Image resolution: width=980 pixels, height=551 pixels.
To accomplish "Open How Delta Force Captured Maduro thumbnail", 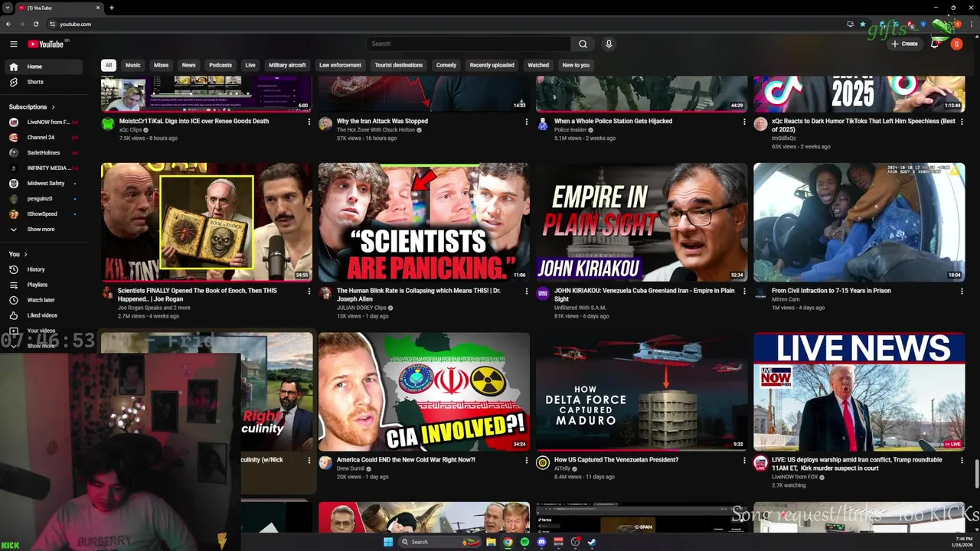I will 642,392.
